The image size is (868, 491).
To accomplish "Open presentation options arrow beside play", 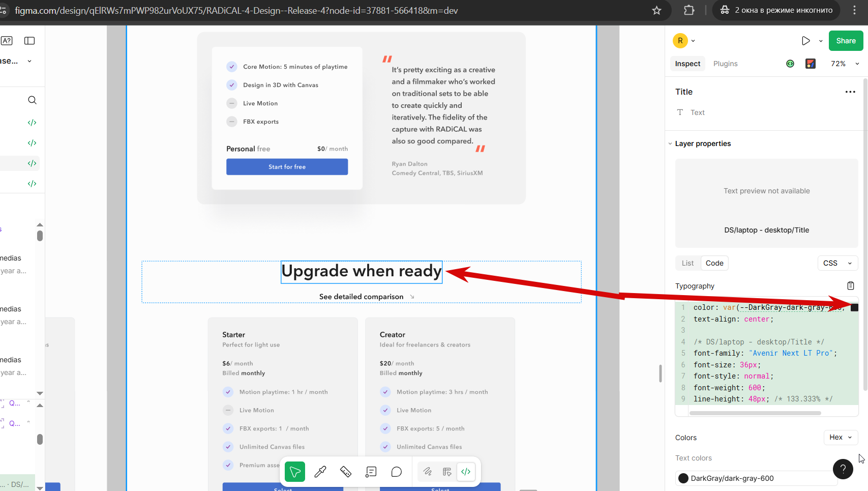I will [x=821, y=41].
